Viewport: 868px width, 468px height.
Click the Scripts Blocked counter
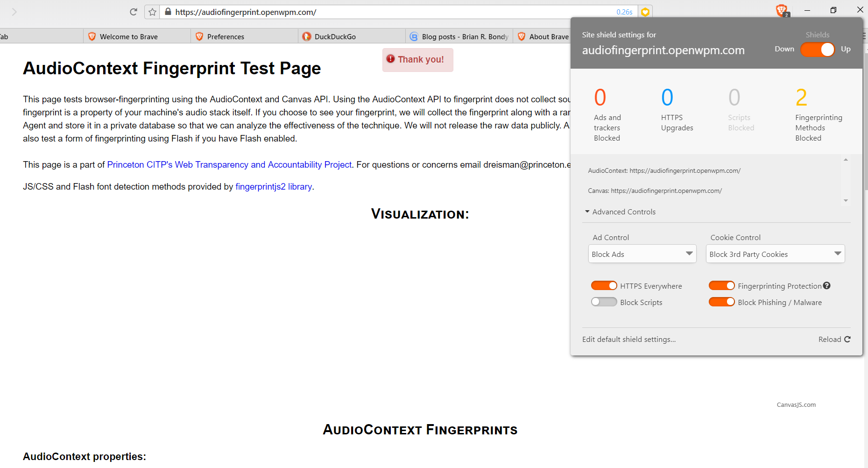(741, 110)
